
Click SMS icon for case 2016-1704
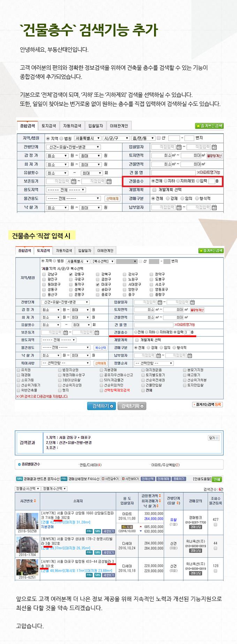(x=98, y=552)
